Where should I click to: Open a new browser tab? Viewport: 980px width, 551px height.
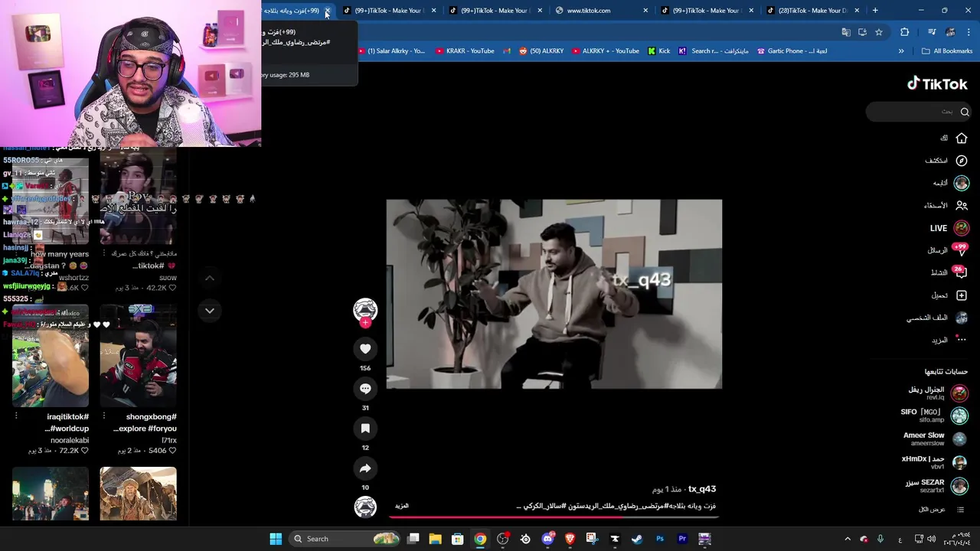[875, 11]
